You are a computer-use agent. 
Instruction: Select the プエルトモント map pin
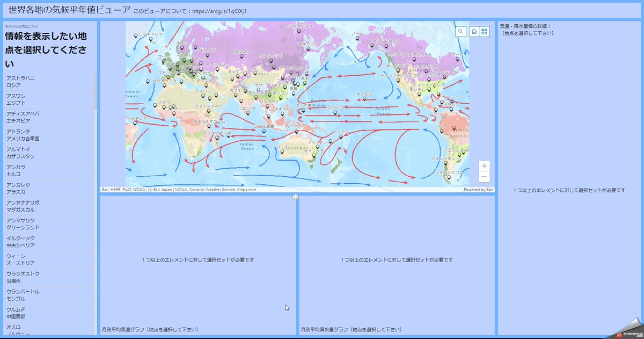coord(445,164)
